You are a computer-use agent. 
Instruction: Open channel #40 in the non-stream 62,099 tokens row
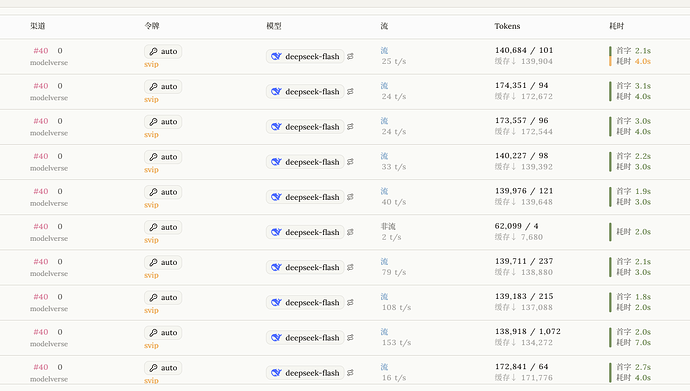(41, 227)
